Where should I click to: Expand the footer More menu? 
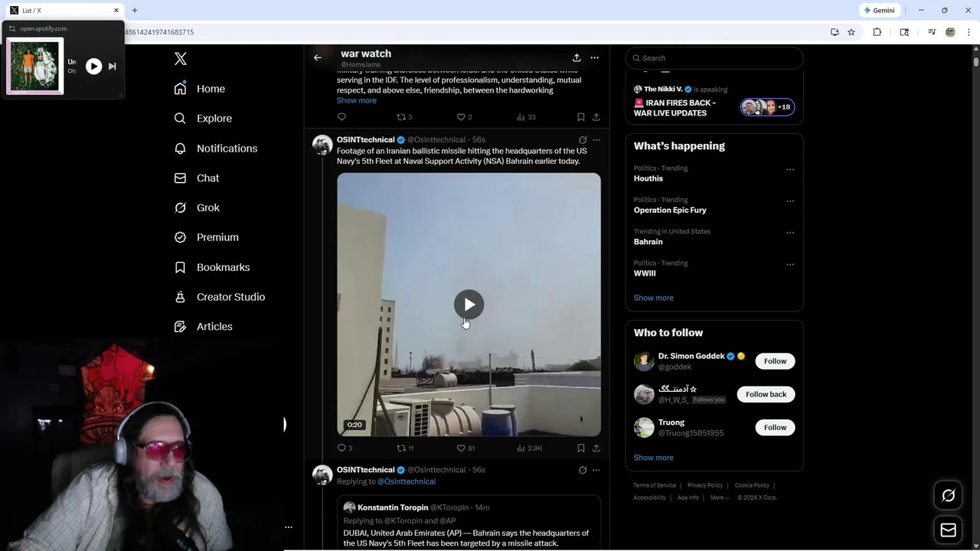pos(719,497)
